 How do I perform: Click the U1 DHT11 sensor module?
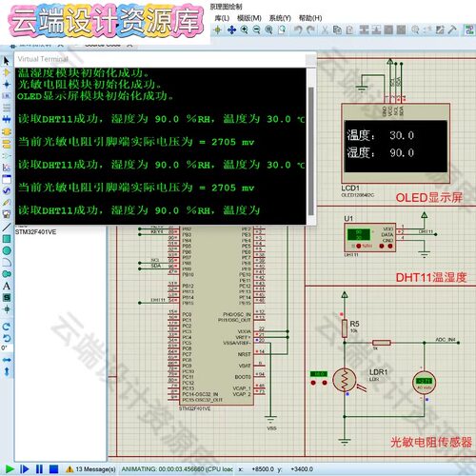(x=370, y=237)
